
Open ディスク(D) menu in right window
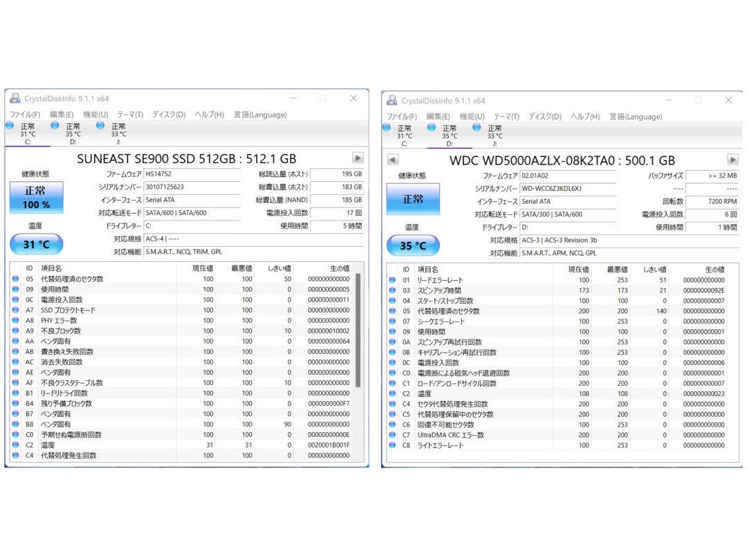pyautogui.click(x=545, y=117)
